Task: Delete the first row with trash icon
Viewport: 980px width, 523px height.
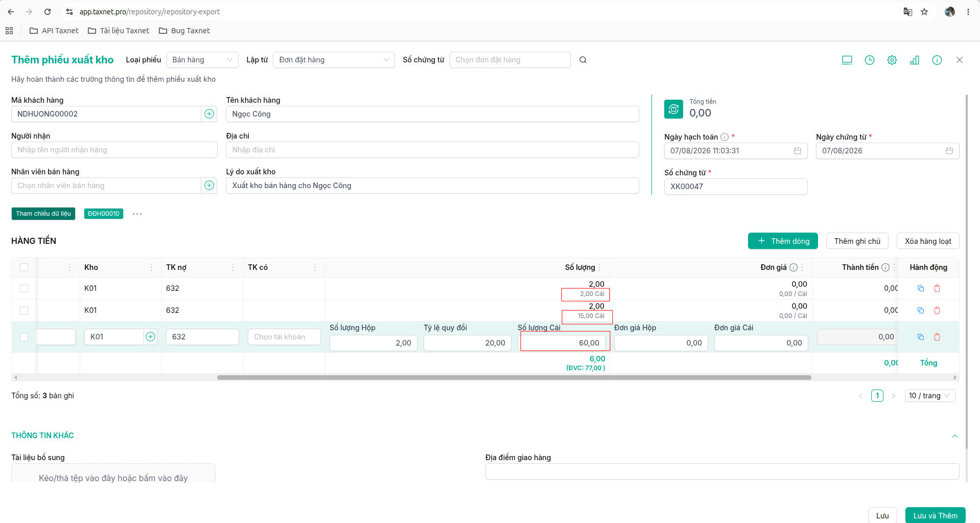Action: (x=937, y=288)
